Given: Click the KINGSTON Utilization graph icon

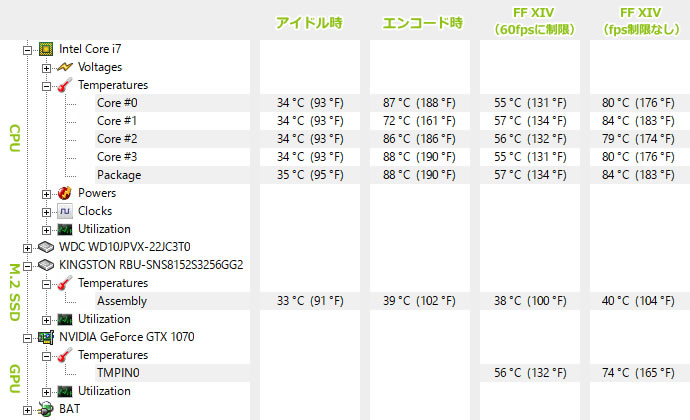Looking at the screenshot, I should click(x=65, y=319).
